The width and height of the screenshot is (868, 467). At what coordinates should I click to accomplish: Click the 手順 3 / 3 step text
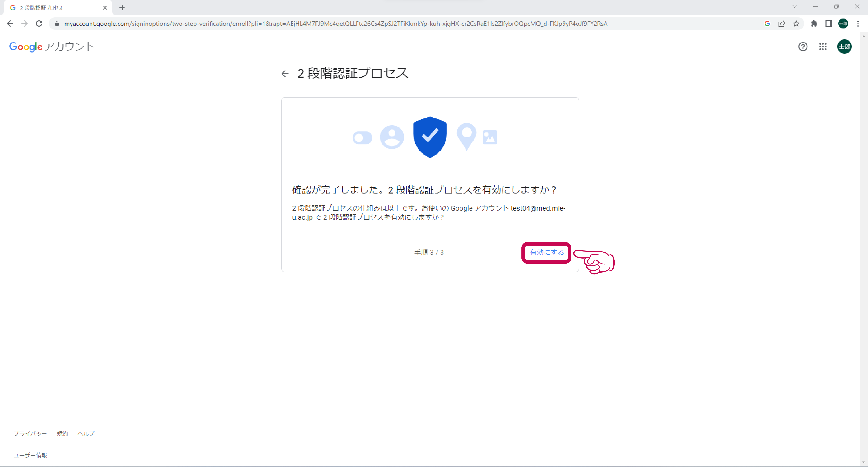click(429, 253)
